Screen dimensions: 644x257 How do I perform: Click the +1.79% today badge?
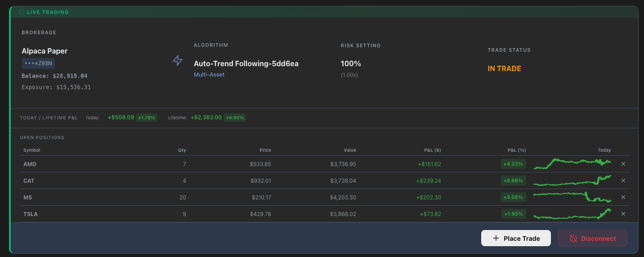[x=147, y=117]
